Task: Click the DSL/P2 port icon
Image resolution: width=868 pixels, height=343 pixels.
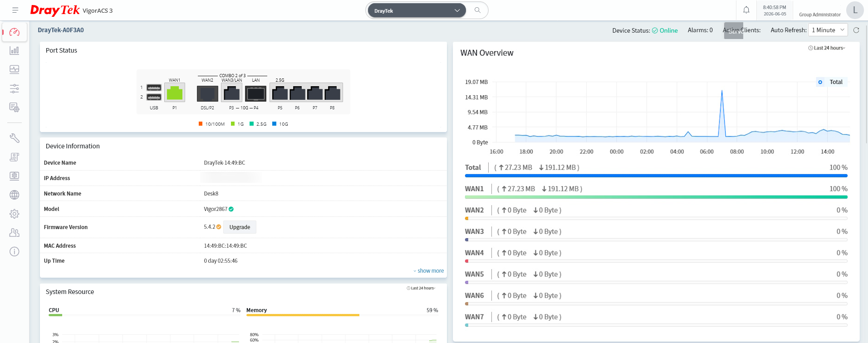Action: click(x=207, y=93)
